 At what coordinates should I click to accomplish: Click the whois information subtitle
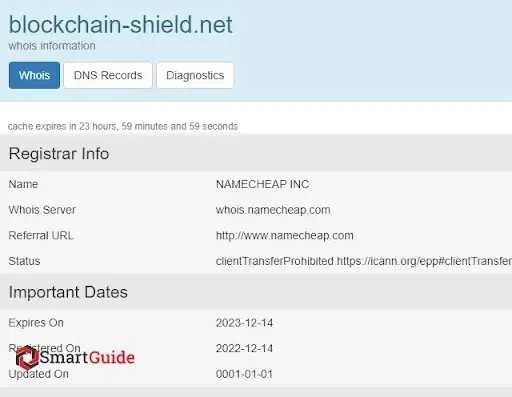click(52, 46)
